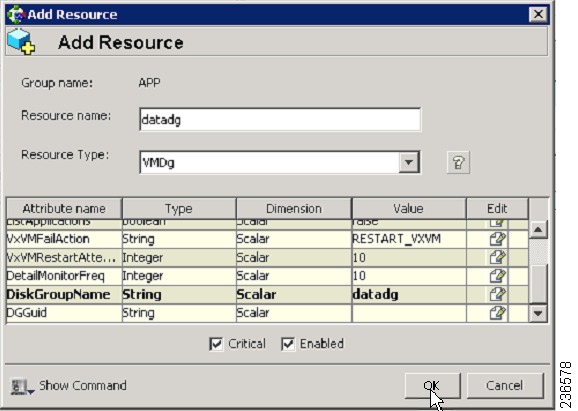
Task: Toggle the Enabled checkbox
Action: [288, 344]
